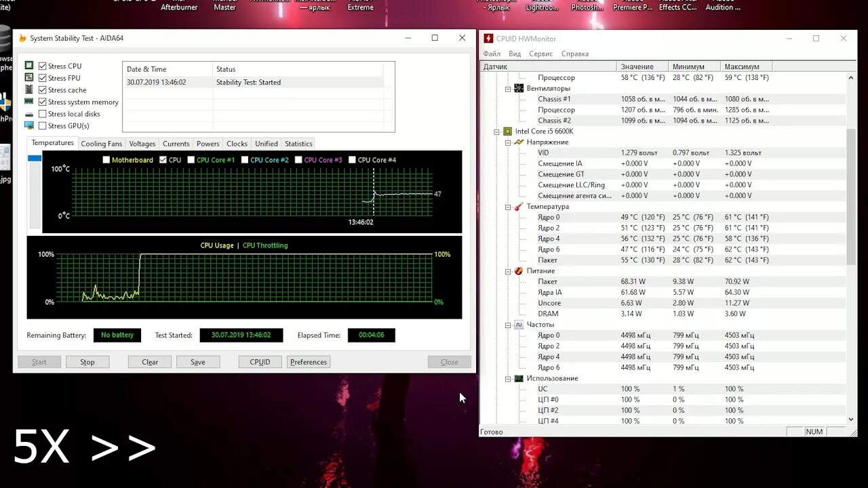
Task: Click the flame icon next to Питание
Action: coord(519,270)
